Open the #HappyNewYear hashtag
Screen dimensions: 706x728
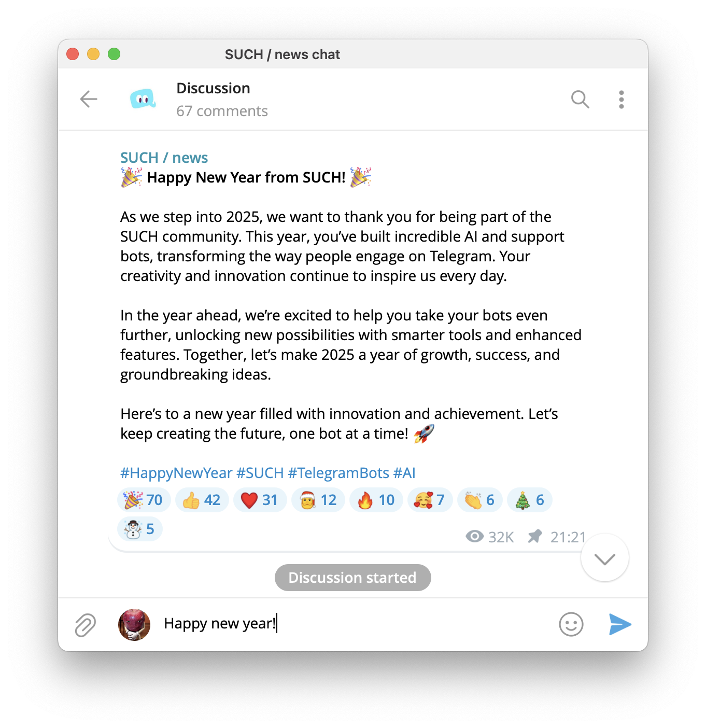click(x=176, y=473)
